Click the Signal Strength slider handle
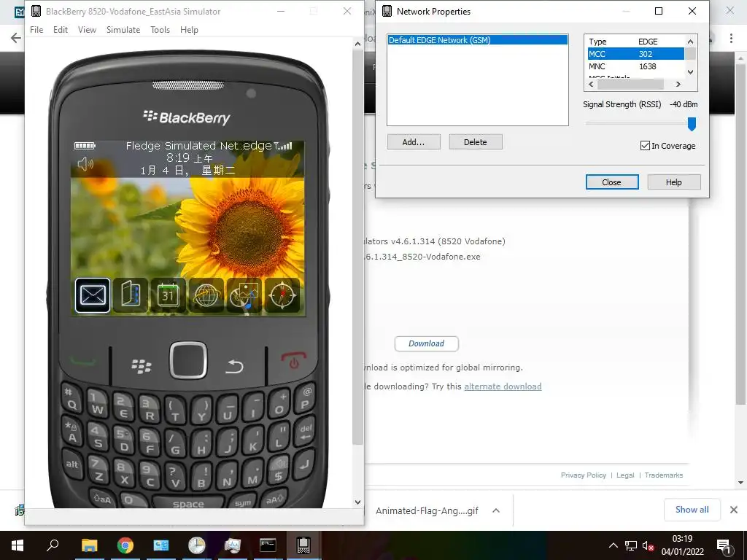The width and height of the screenshot is (747, 560). pos(692,124)
